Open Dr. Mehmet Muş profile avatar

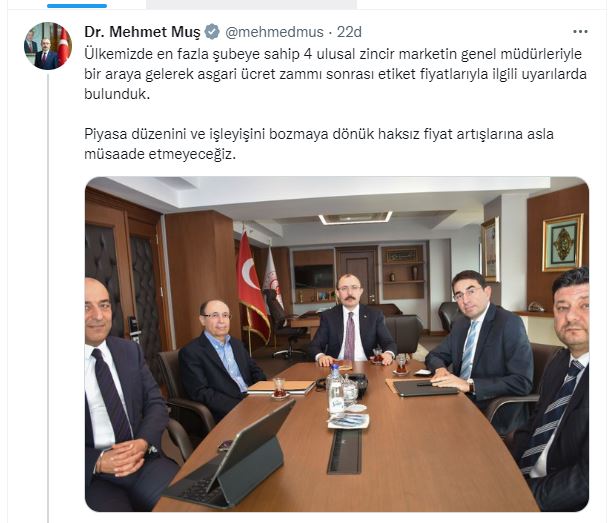click(x=48, y=46)
